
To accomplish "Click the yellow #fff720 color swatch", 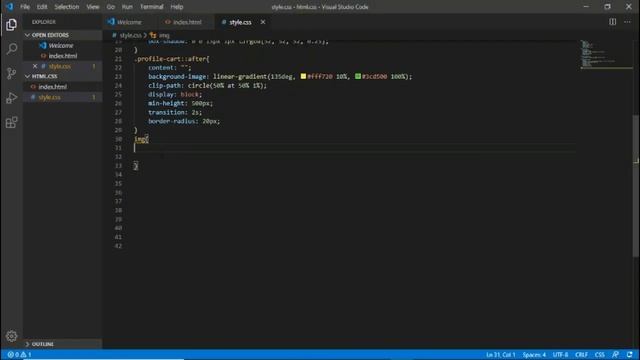I will point(303,76).
